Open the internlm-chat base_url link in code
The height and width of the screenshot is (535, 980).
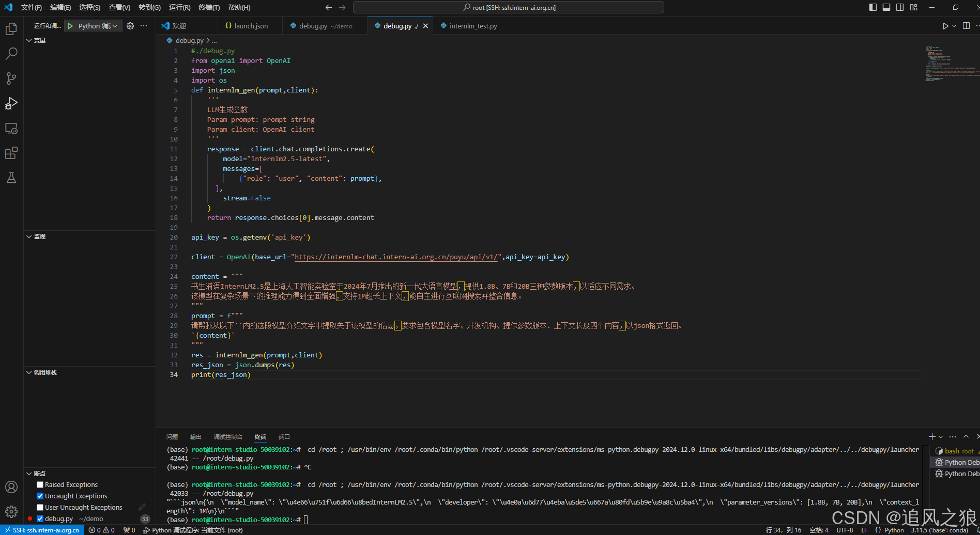396,257
